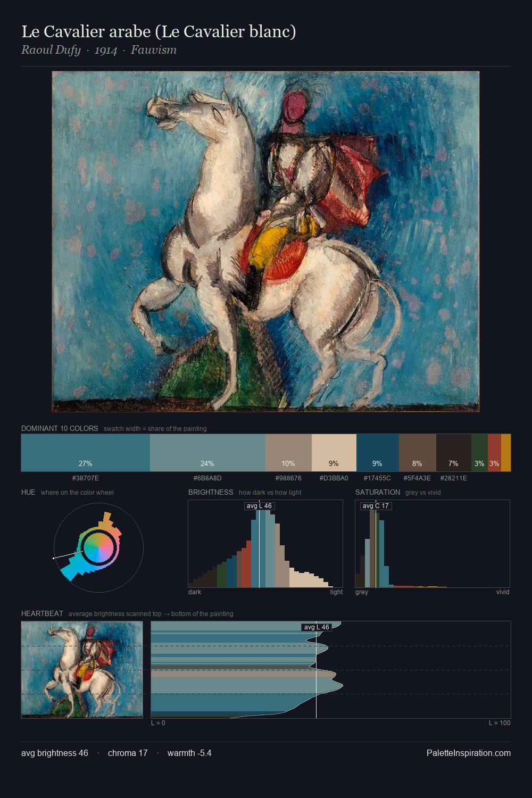Select the red 3% swatch
Screen dimensions: 532x798
(494, 453)
